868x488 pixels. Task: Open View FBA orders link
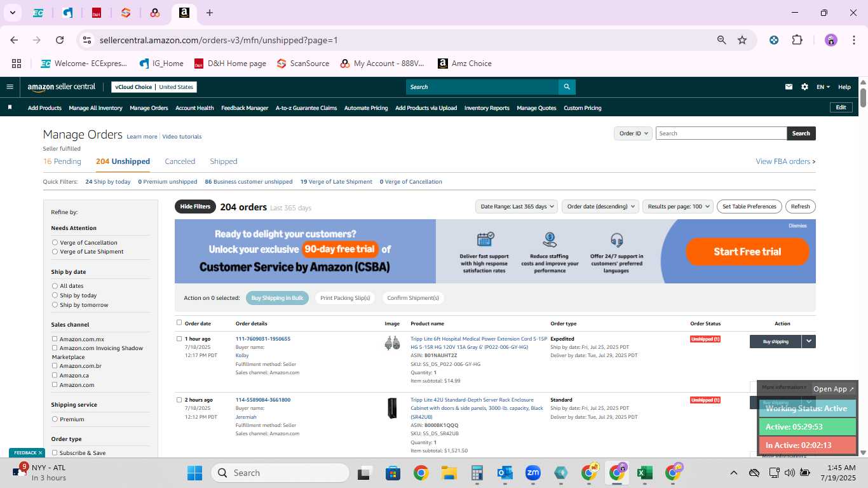[x=785, y=161]
